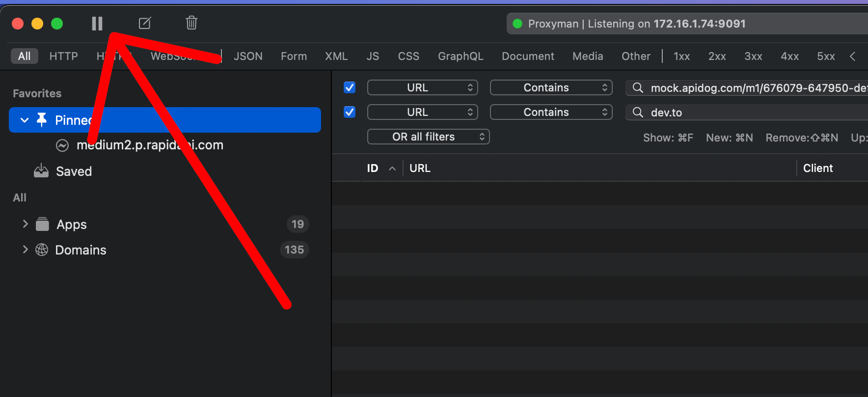Open dev.to filter's Contains dropdown
The width and height of the screenshot is (868, 397).
tap(551, 112)
